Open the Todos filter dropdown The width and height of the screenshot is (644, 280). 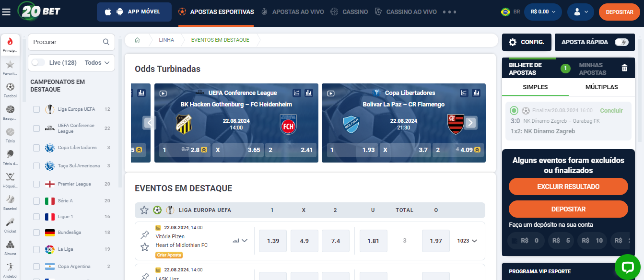[x=97, y=62]
